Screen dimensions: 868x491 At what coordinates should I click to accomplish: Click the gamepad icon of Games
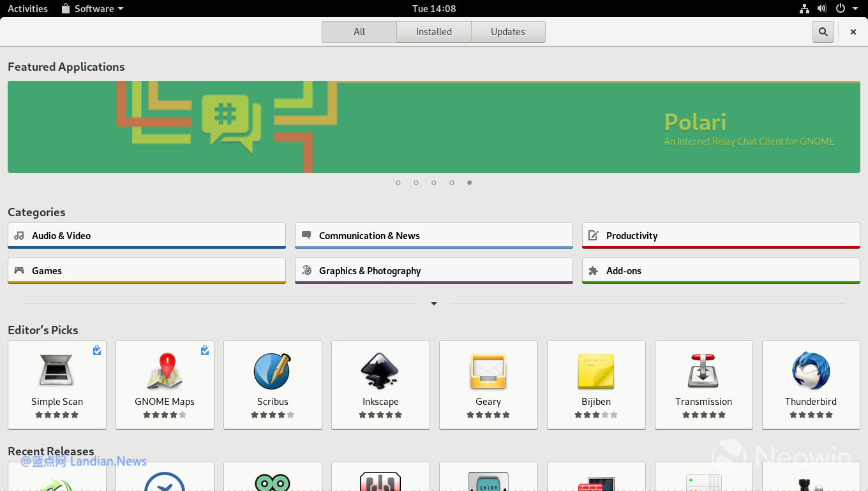(19, 270)
